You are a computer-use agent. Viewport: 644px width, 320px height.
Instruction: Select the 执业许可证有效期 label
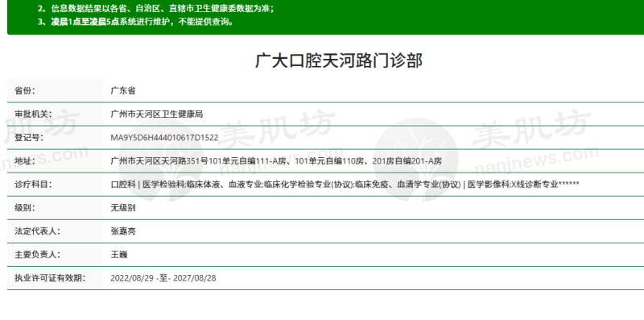[50, 278]
